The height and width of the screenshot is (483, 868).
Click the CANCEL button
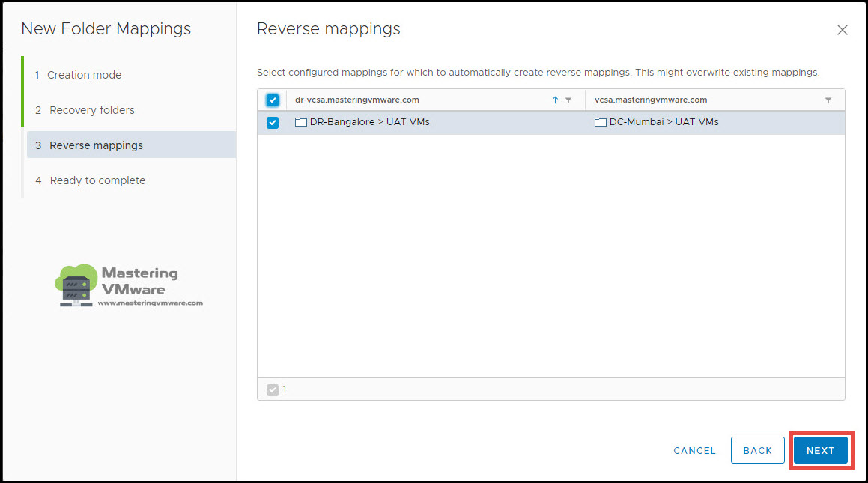tap(695, 450)
